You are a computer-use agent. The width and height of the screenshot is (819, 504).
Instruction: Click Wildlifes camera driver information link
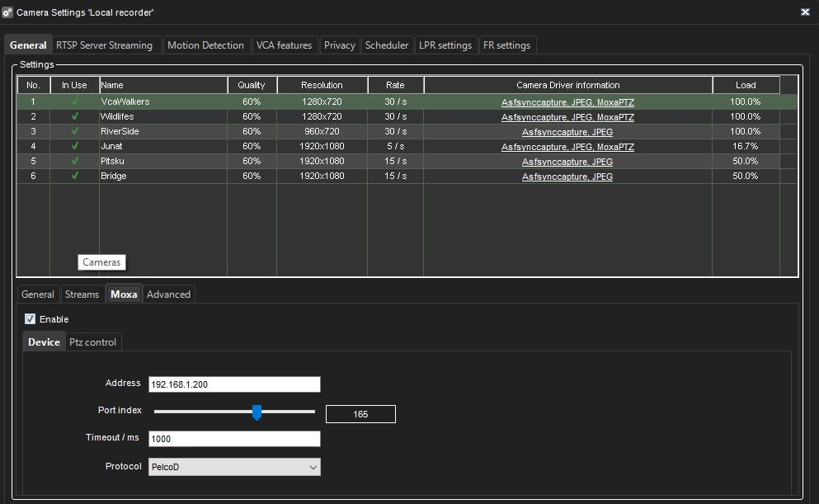[567, 117]
